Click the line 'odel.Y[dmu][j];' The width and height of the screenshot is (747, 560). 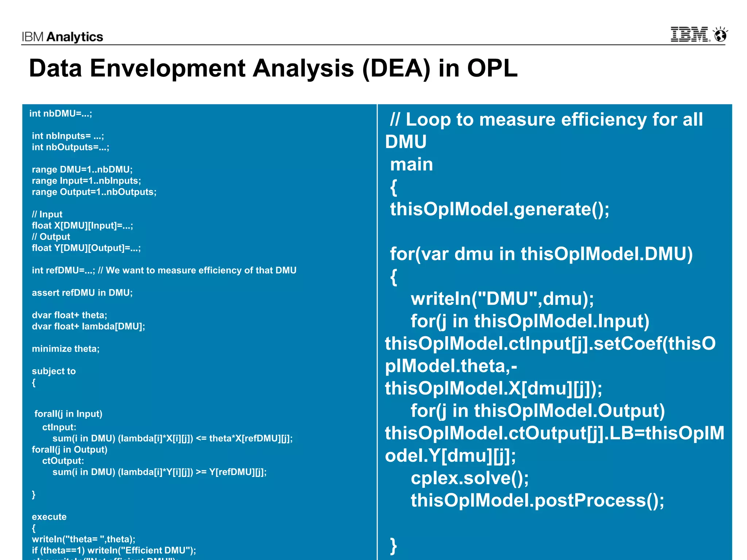(x=450, y=456)
